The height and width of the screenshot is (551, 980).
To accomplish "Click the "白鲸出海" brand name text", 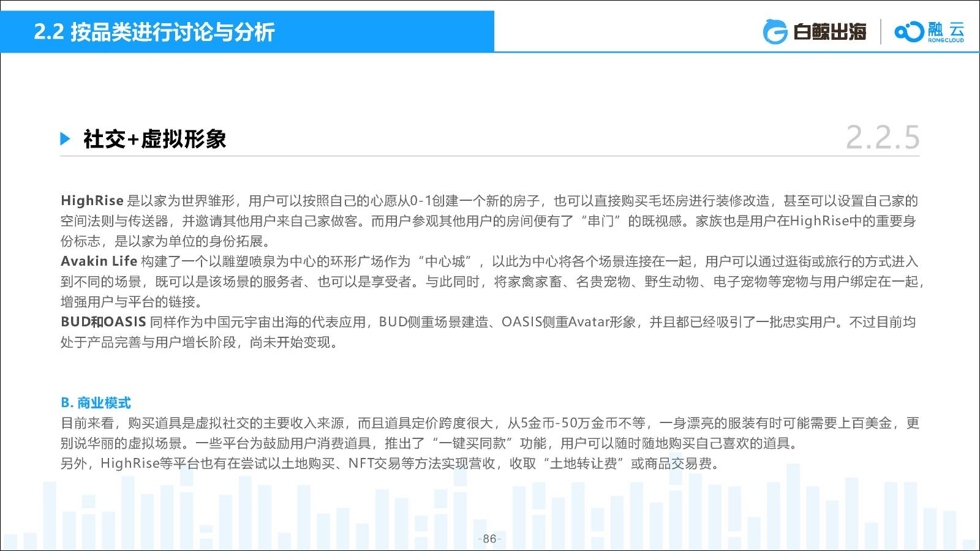I will (829, 32).
